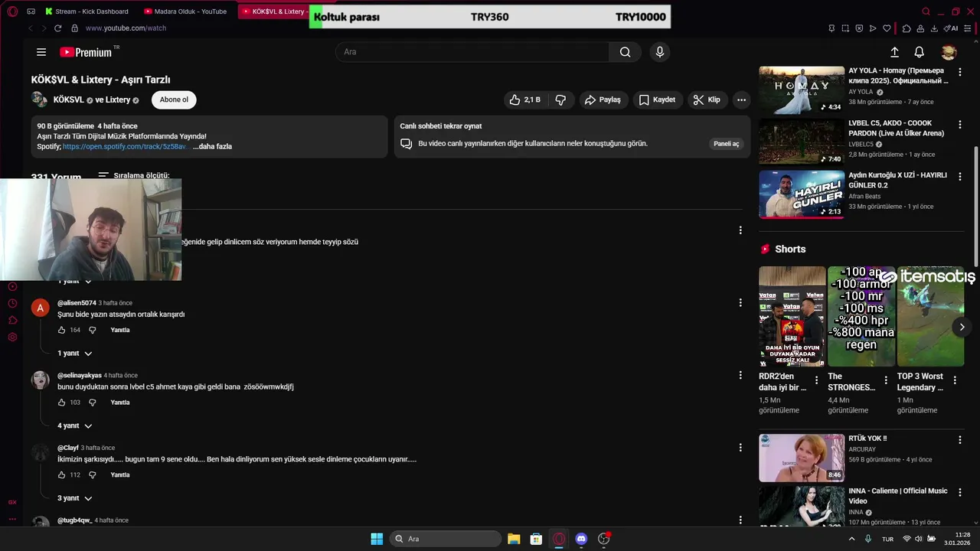The image size is (980, 551).
Task: Open YouTube notifications bell
Action: click(919, 52)
